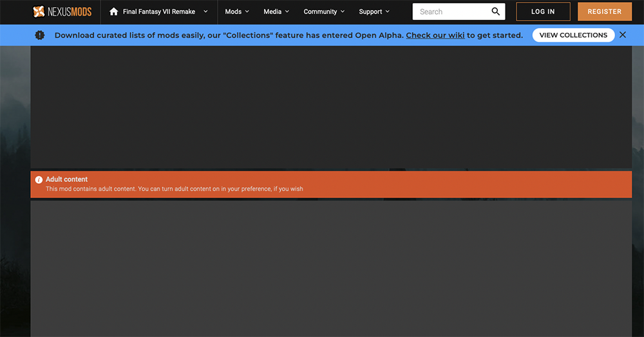Viewport: 644px width, 337px height.
Task: Click the Collections announcement badge icon
Action: 40,35
